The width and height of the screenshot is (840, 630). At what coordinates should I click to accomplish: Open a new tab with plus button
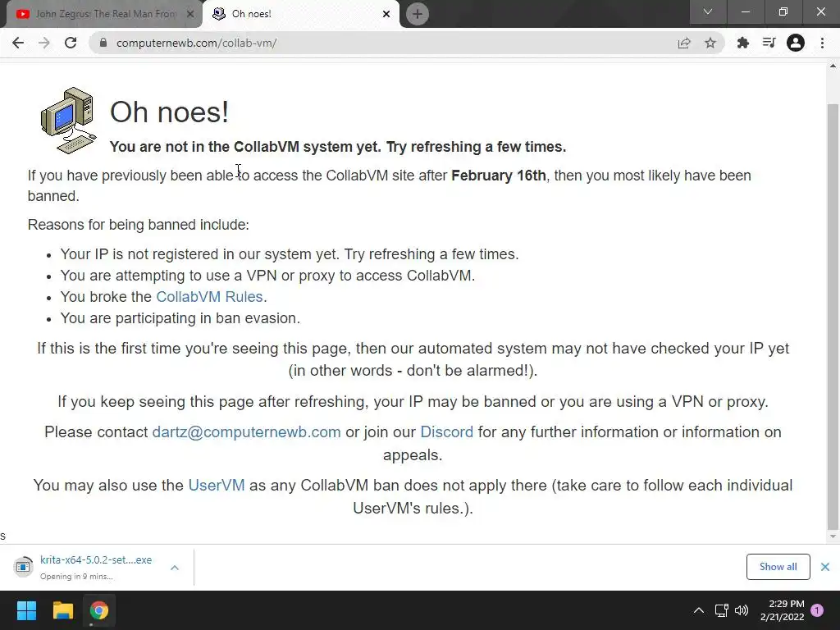[418, 14]
